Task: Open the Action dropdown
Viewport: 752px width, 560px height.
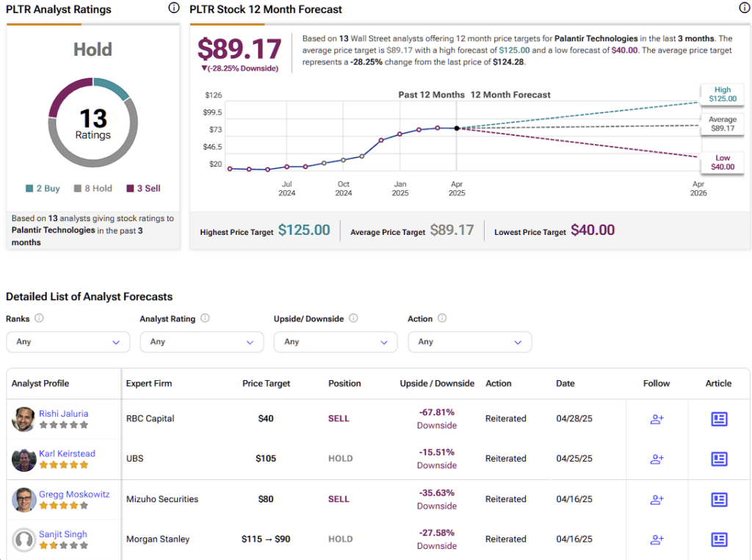Action: (470, 342)
